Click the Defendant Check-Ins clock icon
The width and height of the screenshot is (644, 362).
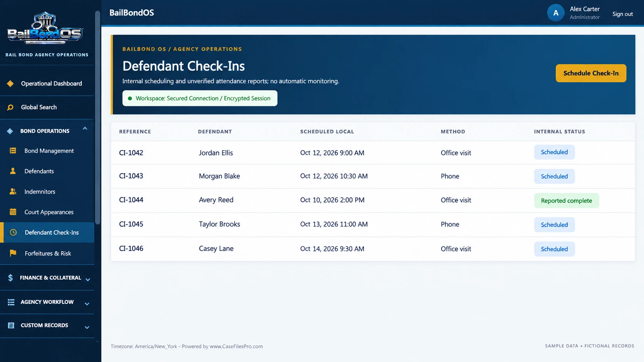point(13,233)
